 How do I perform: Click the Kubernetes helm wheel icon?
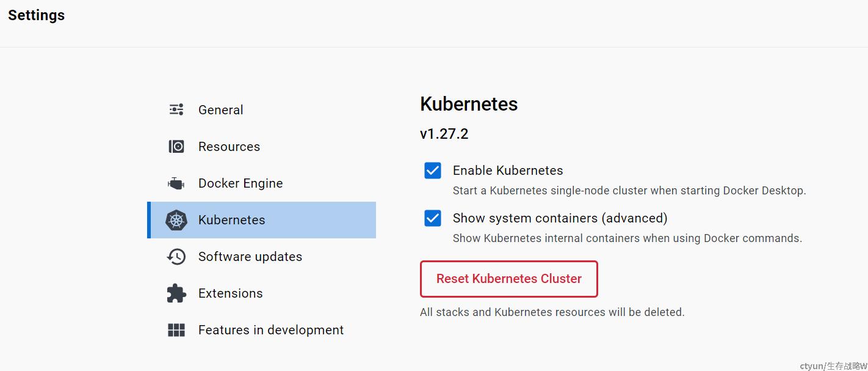pos(176,220)
